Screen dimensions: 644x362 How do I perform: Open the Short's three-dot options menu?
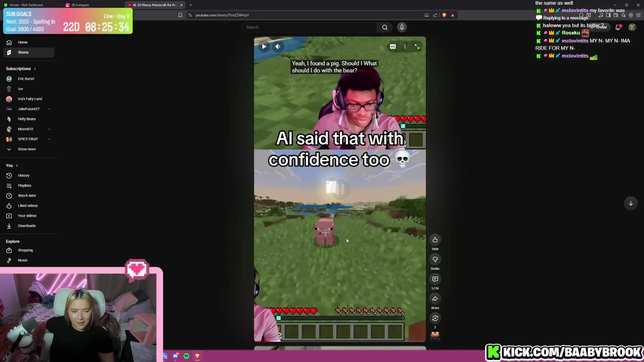tap(405, 47)
